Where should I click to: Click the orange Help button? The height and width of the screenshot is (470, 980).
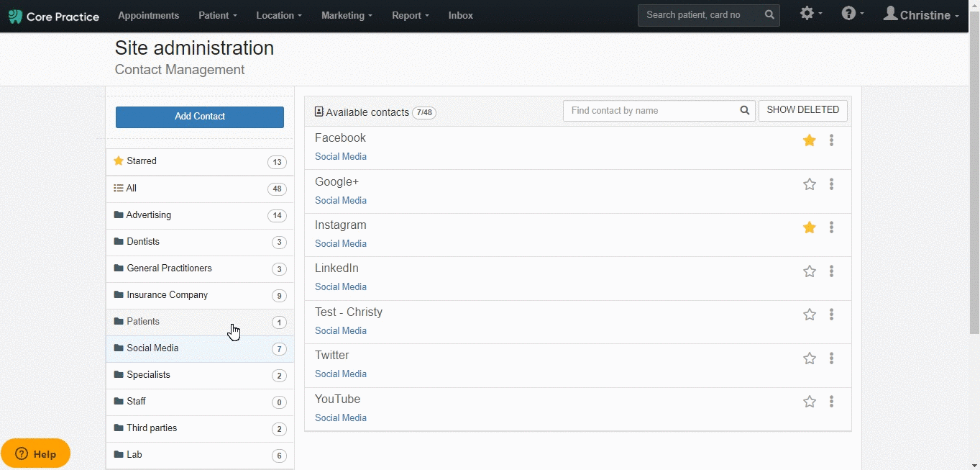click(x=36, y=453)
